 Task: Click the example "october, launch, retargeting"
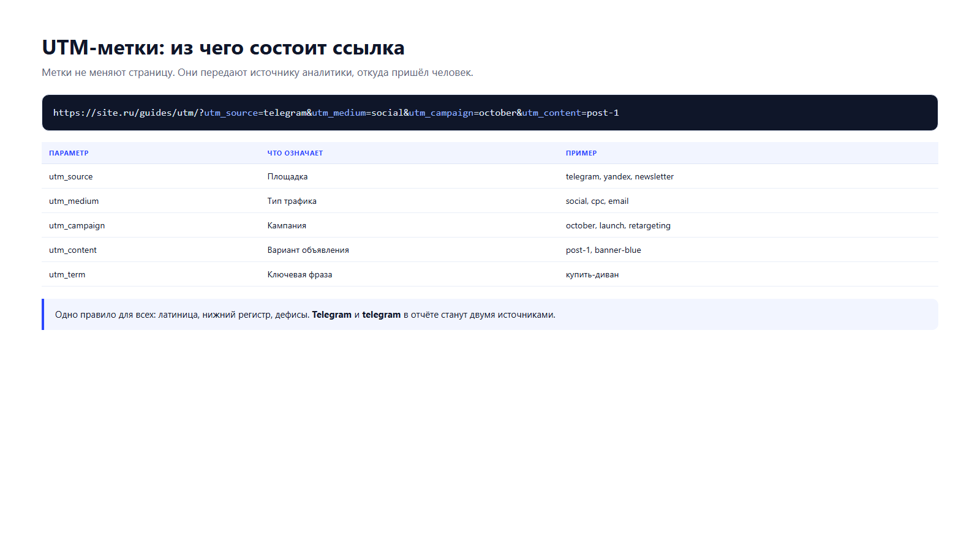pyautogui.click(x=618, y=225)
